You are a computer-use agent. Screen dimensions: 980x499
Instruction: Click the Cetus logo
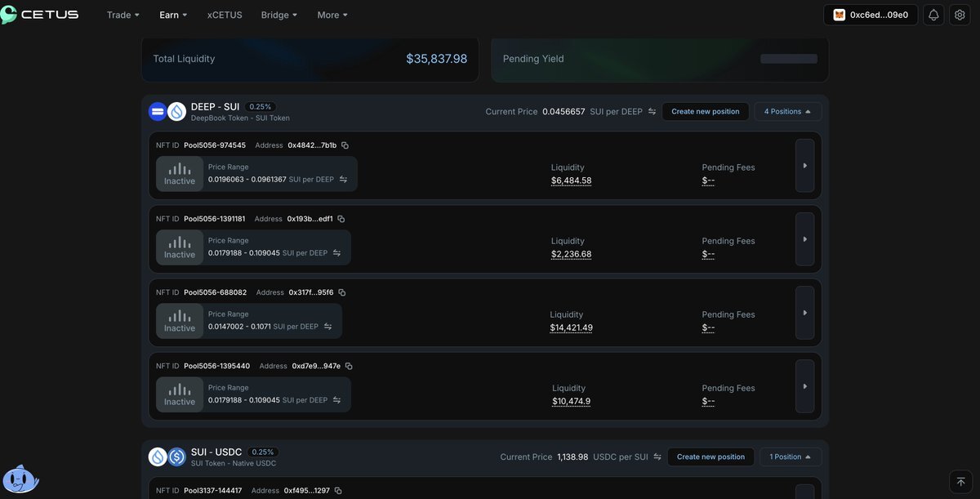point(39,15)
